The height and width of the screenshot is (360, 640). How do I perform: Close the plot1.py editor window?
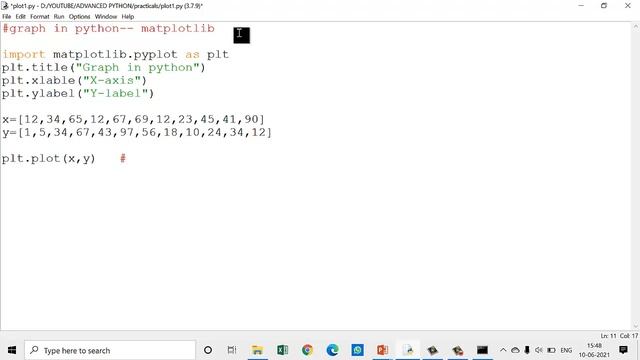point(628,6)
